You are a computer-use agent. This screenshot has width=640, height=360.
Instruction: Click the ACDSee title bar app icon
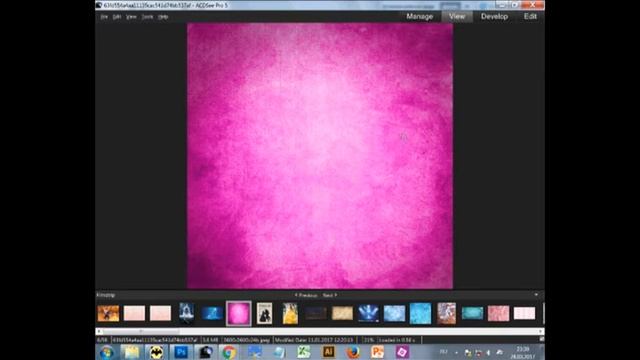99,5
